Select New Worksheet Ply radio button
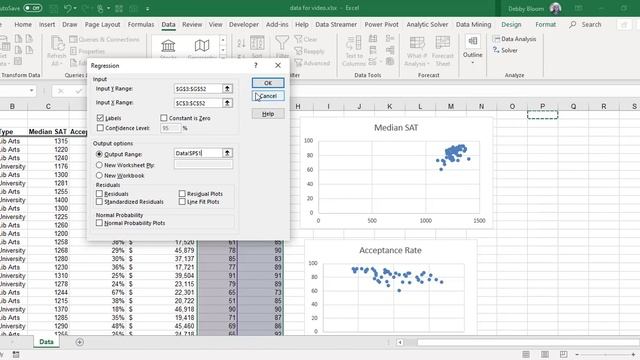 (x=99, y=165)
